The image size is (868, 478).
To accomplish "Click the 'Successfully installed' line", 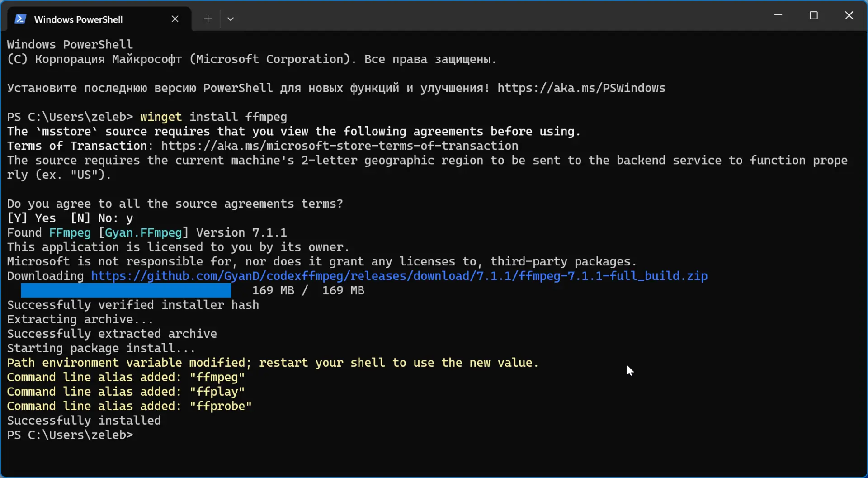I will [x=84, y=421].
